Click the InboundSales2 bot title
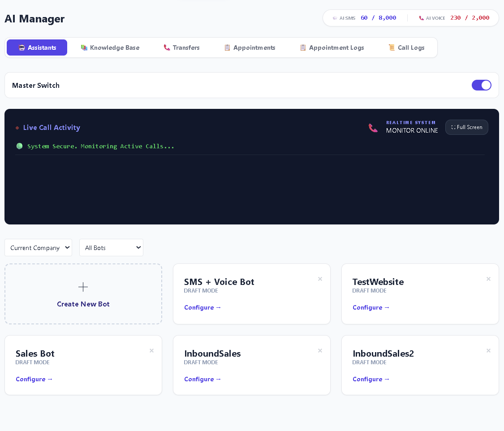The image size is (504, 431). 383,353
